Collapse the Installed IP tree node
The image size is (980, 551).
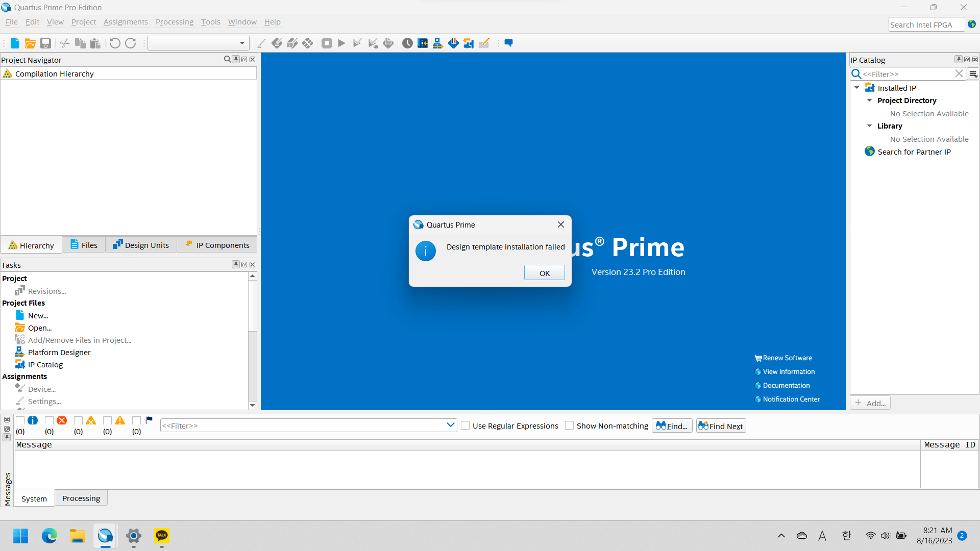(857, 88)
